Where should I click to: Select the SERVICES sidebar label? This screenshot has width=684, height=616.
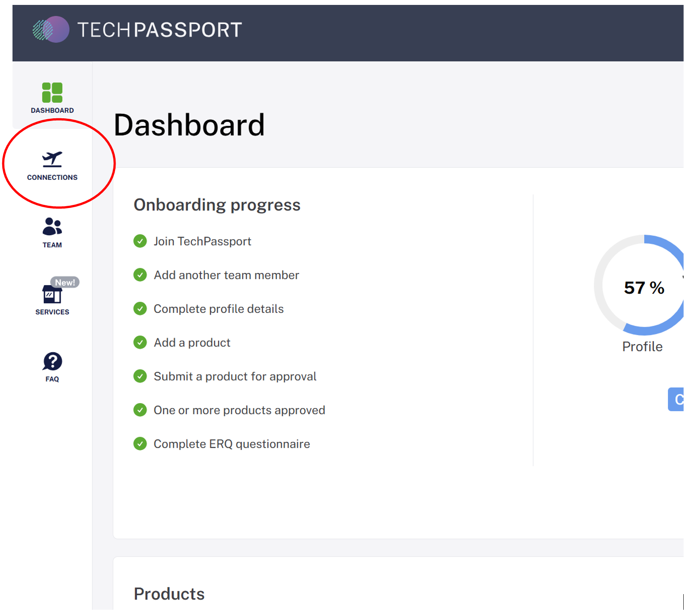[x=52, y=312]
